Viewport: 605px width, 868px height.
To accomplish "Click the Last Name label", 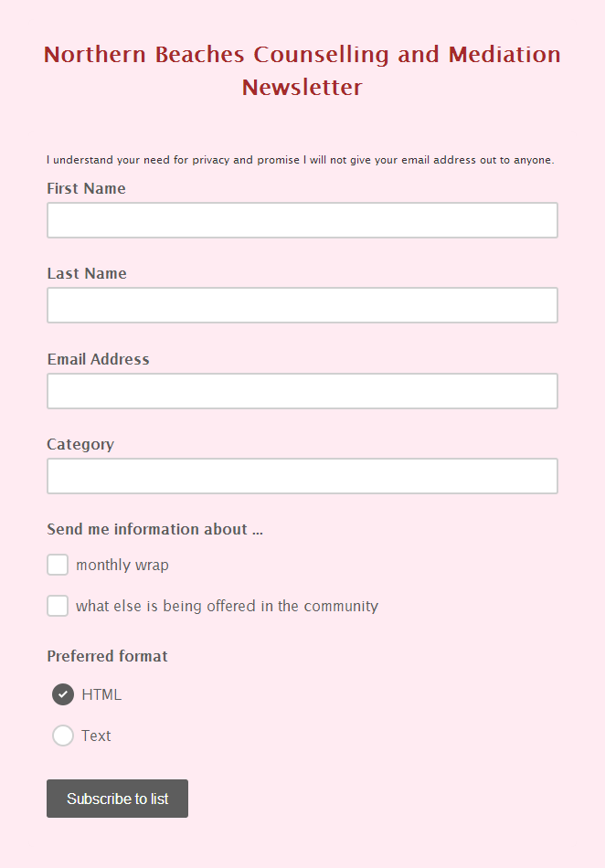I will (x=85, y=273).
